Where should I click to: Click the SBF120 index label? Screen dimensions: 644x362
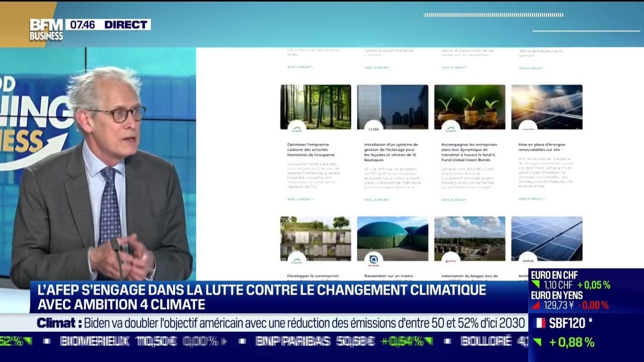568,323
